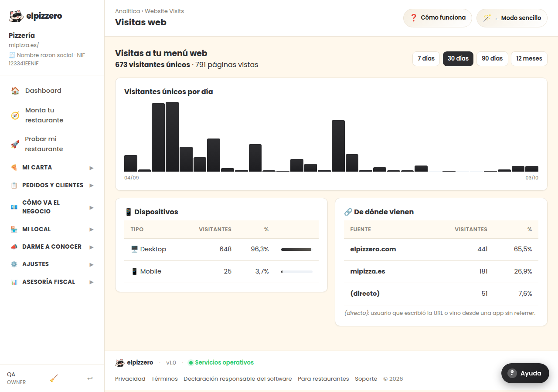Open the Para restaurantes footer link
This screenshot has width=558, height=392.
pos(323,379)
